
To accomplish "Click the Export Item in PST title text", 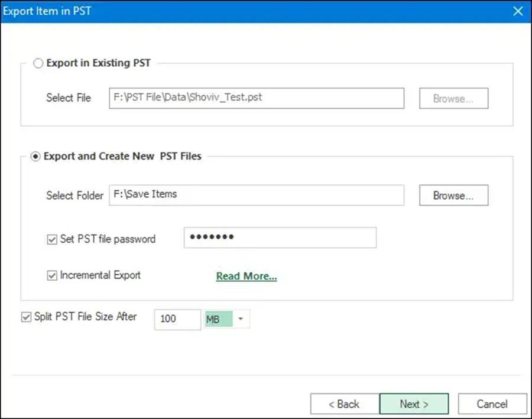I will [x=47, y=11].
